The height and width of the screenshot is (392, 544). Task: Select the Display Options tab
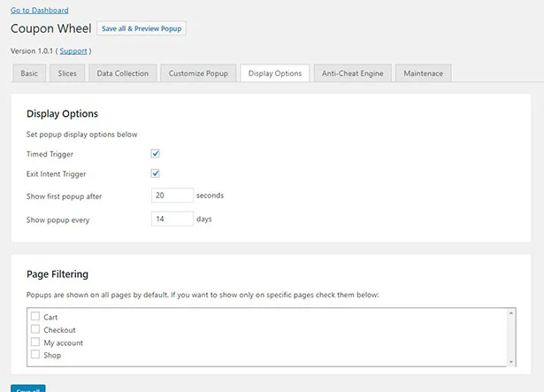275,73
